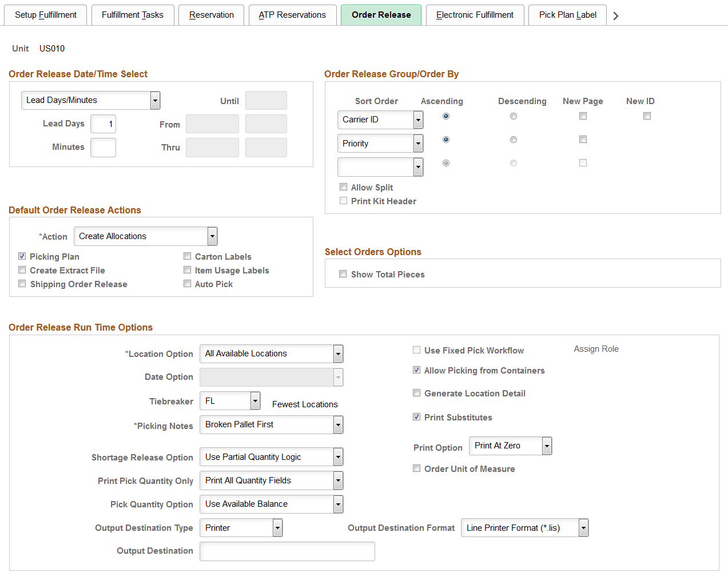Check the Print Kit Header option
This screenshot has width=728, height=576.
[x=343, y=201]
